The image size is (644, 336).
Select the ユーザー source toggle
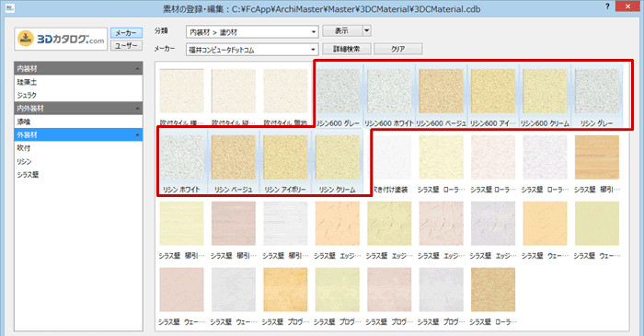[x=126, y=46]
